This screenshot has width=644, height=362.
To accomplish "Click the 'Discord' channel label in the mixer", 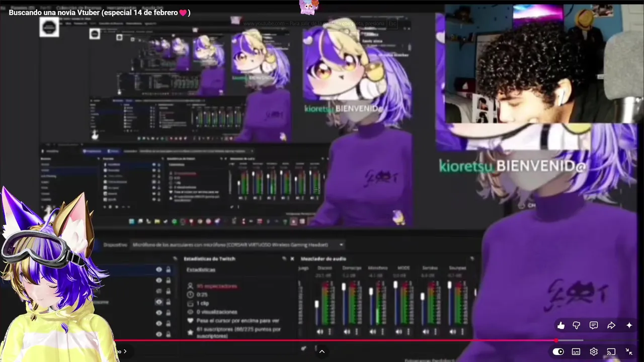I will coord(325,268).
